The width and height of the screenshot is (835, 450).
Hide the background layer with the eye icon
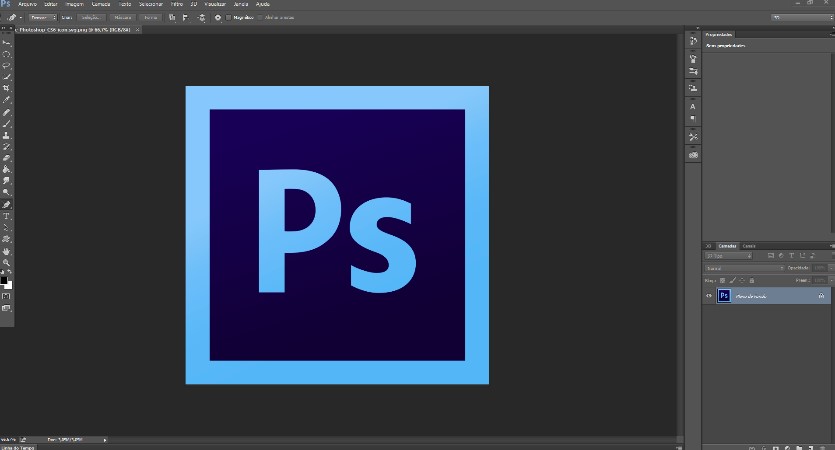click(709, 296)
